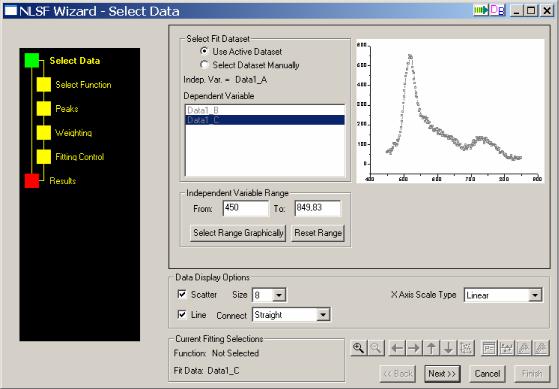The width and height of the screenshot is (559, 389).
Task: Maximize the NLSF Wizard window
Action: pyautogui.click(x=531, y=10)
